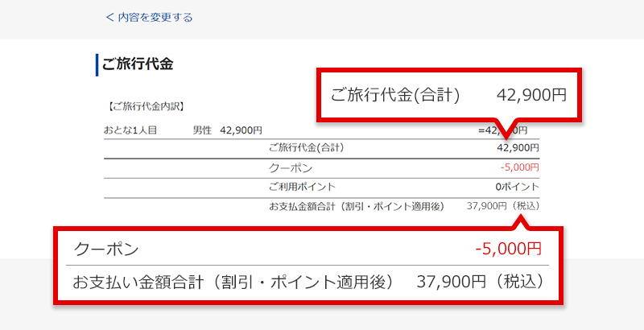The image size is (644, 330).
Task: Click the small クーポン label in the table
Action: 291,168
